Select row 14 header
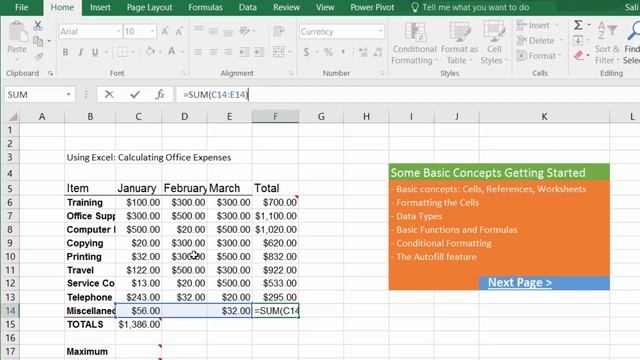 pos(10,311)
